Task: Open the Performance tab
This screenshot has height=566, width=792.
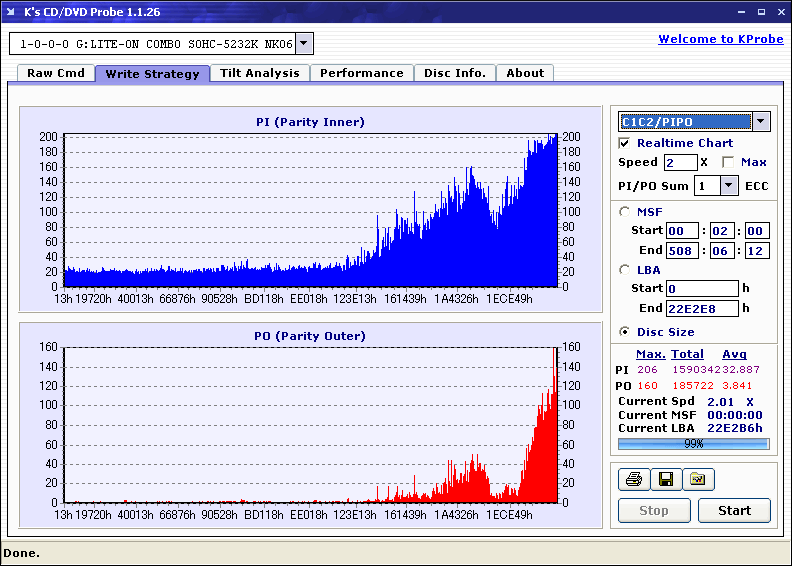Action: [x=362, y=73]
